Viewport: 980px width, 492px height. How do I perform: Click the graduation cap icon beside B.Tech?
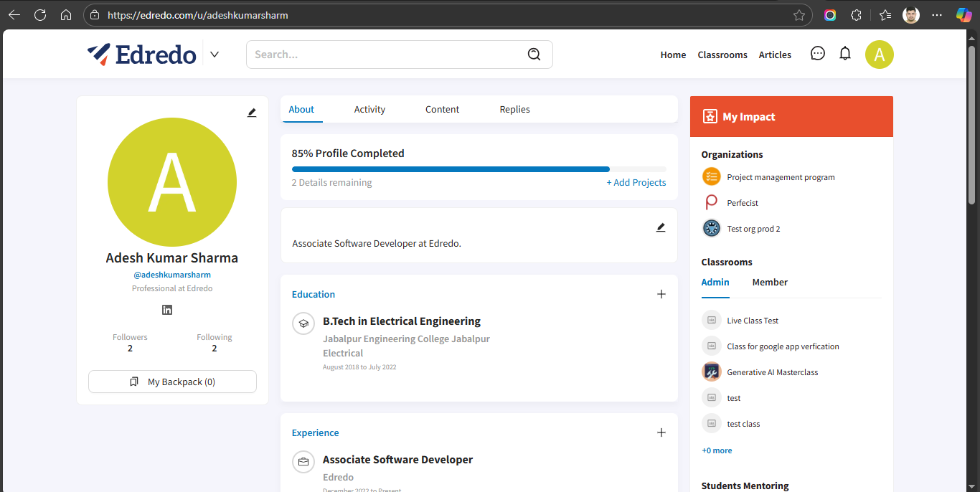(x=303, y=323)
